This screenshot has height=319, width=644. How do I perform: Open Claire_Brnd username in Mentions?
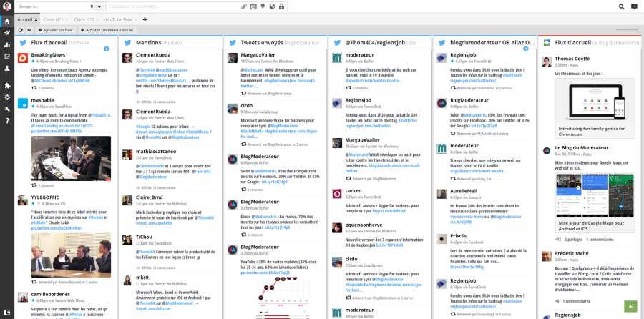pyautogui.click(x=150, y=197)
